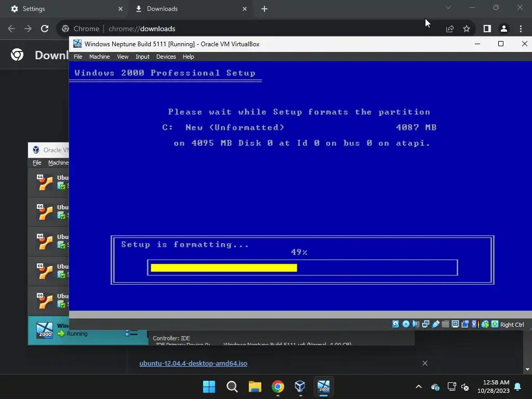The image size is (532, 399).
Task: Click Chrome's back arrow
Action: coord(11,29)
